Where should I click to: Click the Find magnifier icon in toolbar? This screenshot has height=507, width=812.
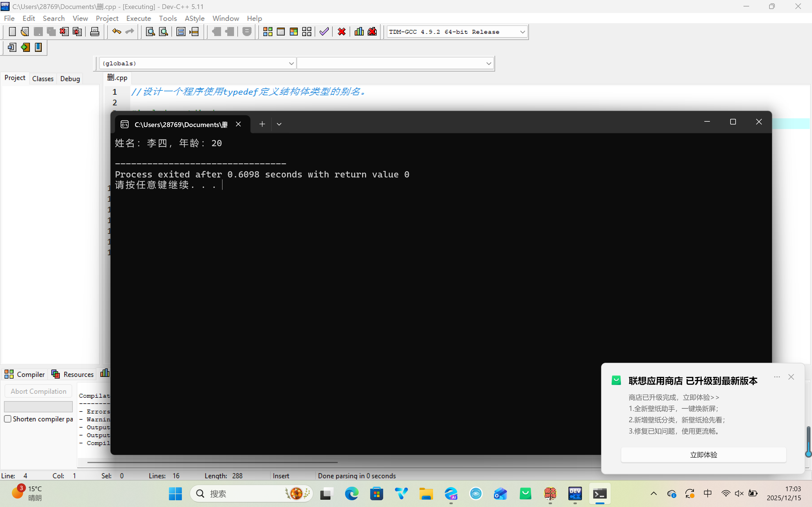(x=150, y=32)
